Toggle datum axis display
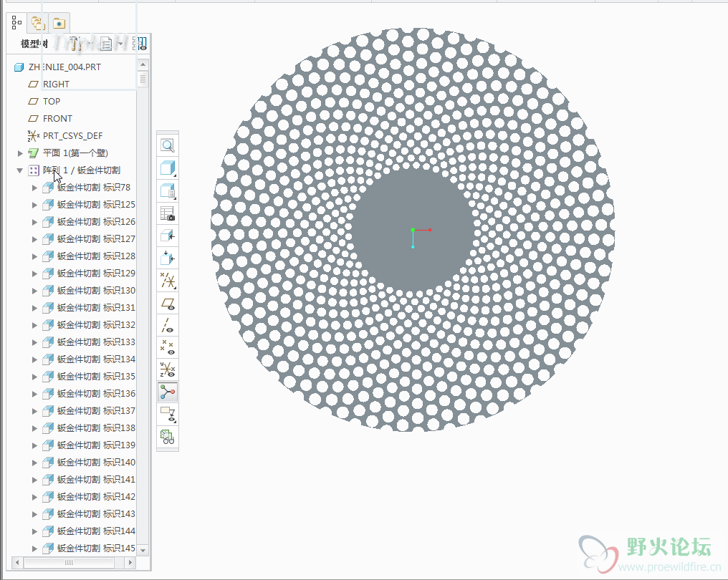Viewport: 728px width, 580px height. tap(168, 325)
